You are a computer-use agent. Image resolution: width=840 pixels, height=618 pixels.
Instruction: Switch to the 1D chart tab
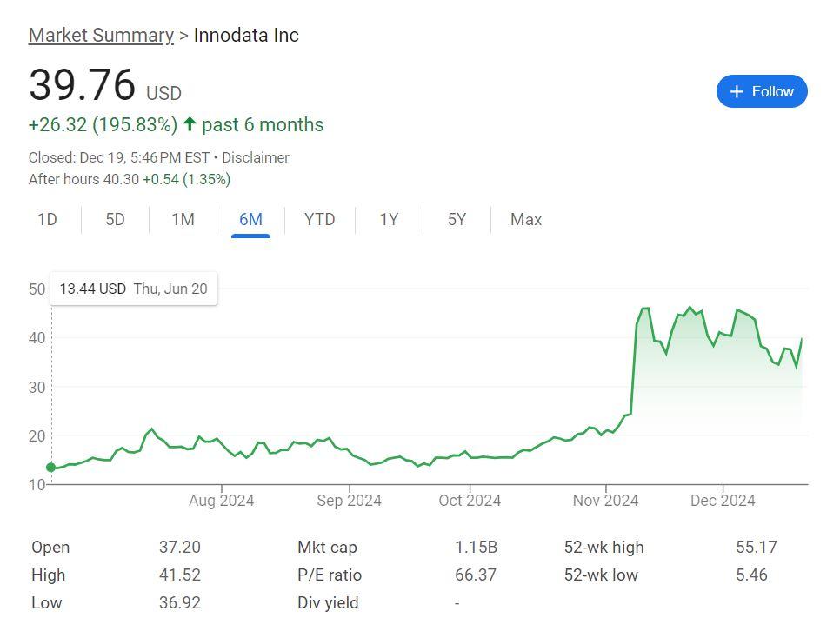coord(47,220)
